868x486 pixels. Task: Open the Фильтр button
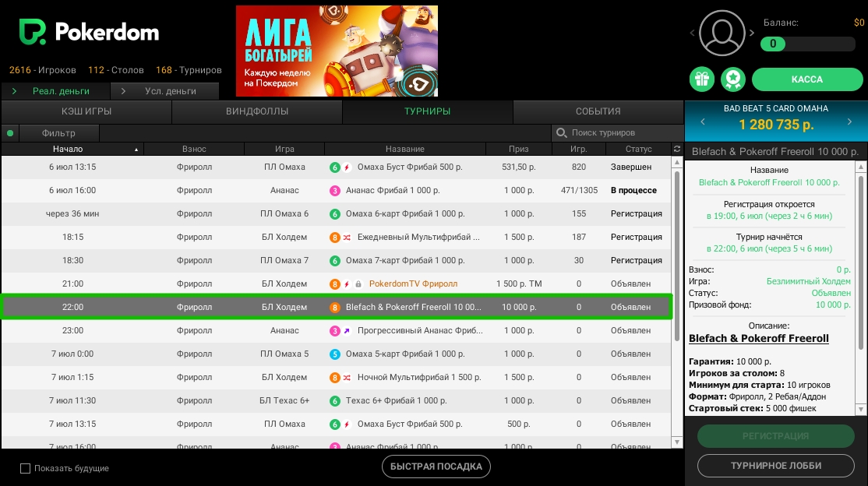[x=58, y=133]
